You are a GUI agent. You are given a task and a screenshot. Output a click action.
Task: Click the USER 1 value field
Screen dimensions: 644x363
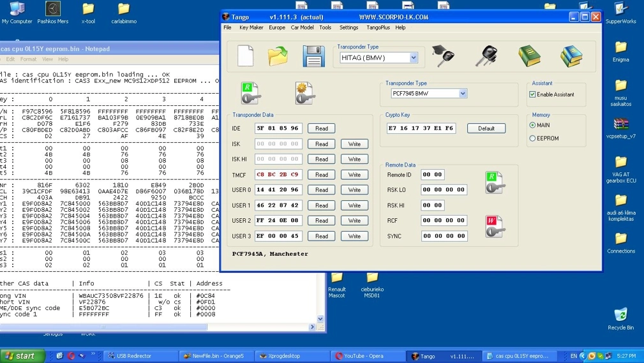278,205
